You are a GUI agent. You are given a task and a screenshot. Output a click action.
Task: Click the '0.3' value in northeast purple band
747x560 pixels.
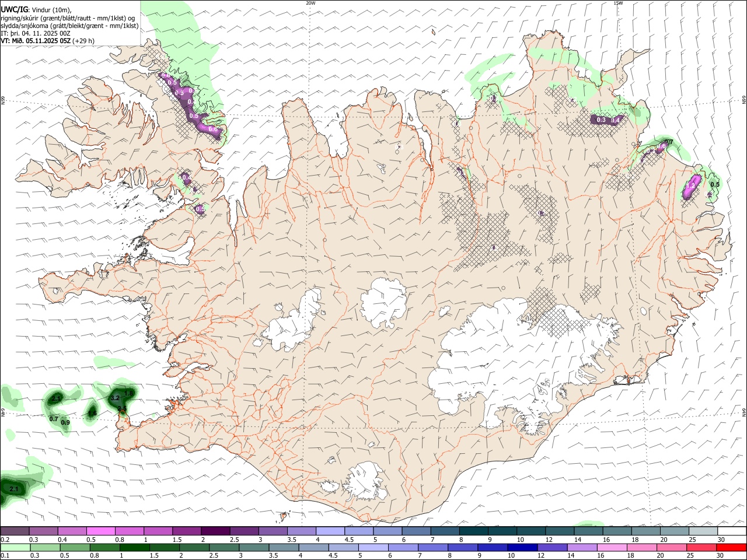click(602, 120)
